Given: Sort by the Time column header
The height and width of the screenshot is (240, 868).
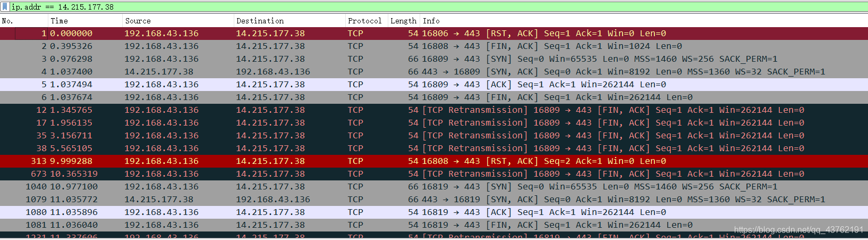Looking at the screenshot, I should [85, 21].
